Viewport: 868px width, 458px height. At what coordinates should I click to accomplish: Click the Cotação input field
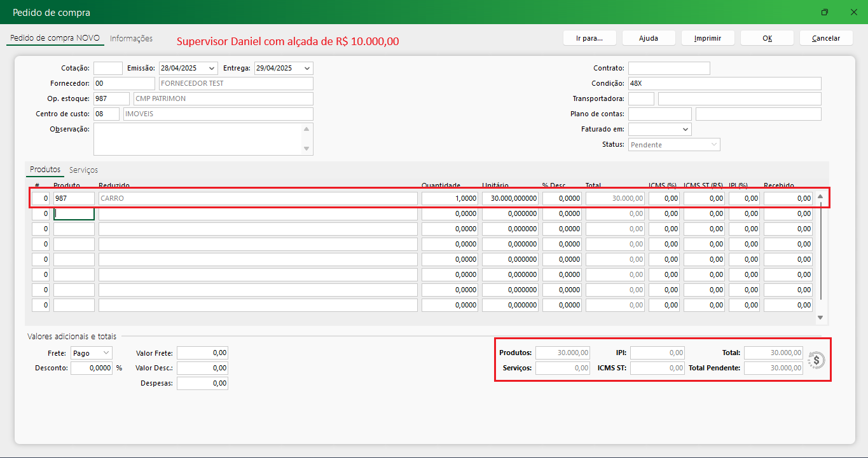[107, 68]
